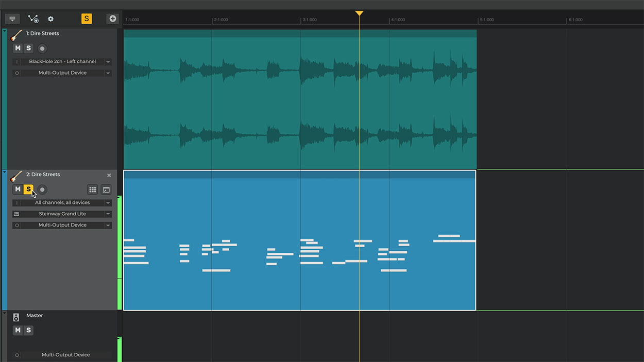The width and height of the screenshot is (644, 362).
Task: Click the orange playhead marker on ruler
Action: (x=359, y=13)
